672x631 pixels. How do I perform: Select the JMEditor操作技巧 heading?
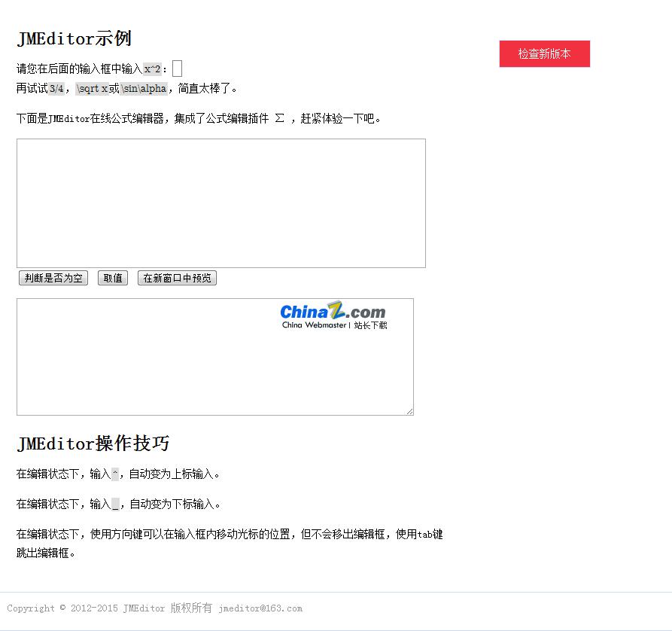click(x=93, y=444)
